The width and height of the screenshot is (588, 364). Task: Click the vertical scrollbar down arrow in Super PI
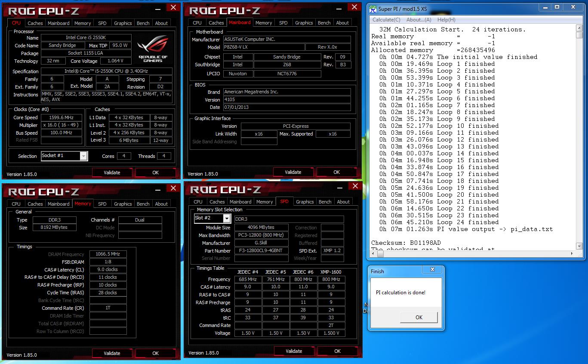click(x=579, y=247)
